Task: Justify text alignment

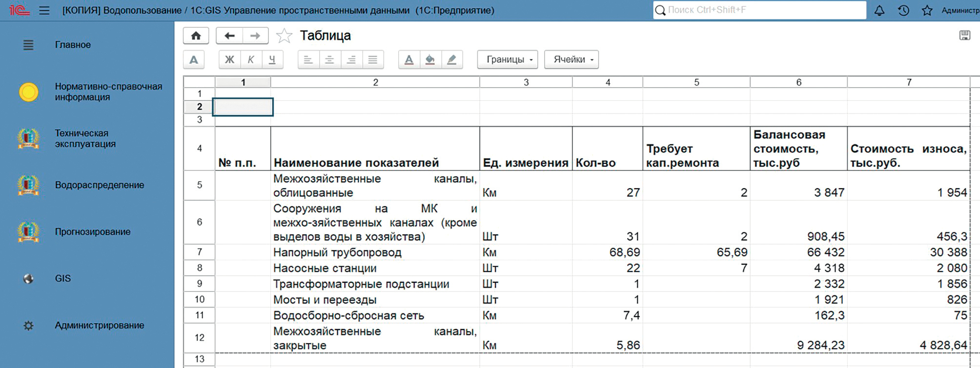Action: coord(372,59)
